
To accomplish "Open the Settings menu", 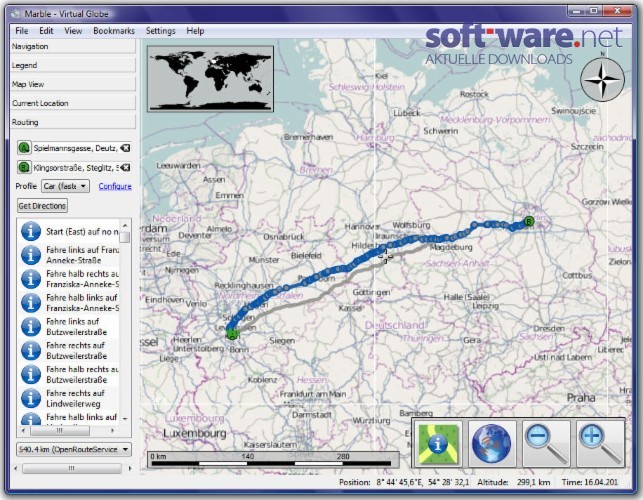I will [160, 31].
